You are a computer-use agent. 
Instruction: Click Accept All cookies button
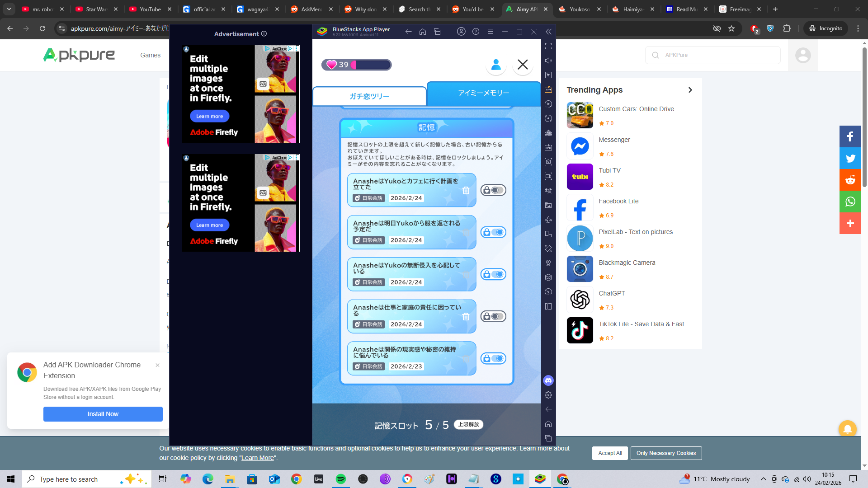click(x=609, y=453)
